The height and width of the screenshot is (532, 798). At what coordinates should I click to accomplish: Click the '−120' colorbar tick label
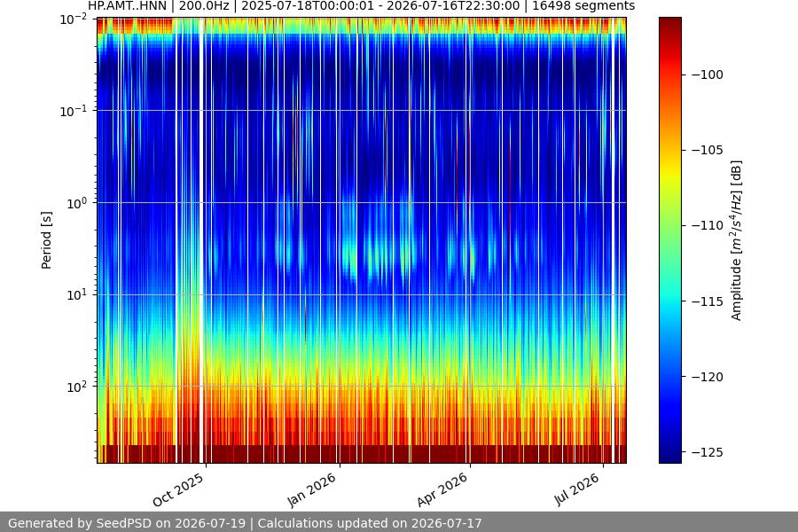click(708, 377)
